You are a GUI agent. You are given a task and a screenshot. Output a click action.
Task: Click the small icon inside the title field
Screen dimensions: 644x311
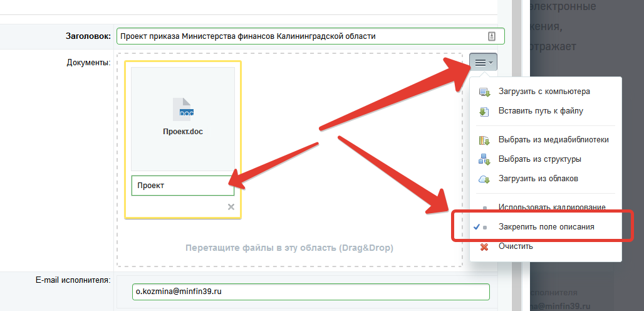[x=491, y=36]
